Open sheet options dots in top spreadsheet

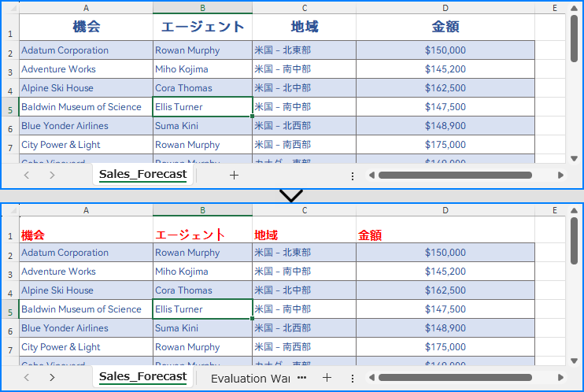(x=353, y=176)
